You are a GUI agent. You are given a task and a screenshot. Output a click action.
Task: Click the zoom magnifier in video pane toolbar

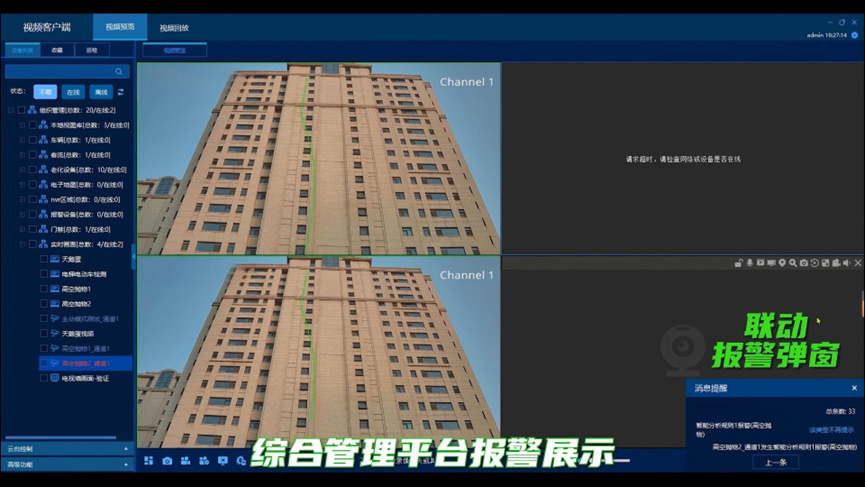(793, 263)
